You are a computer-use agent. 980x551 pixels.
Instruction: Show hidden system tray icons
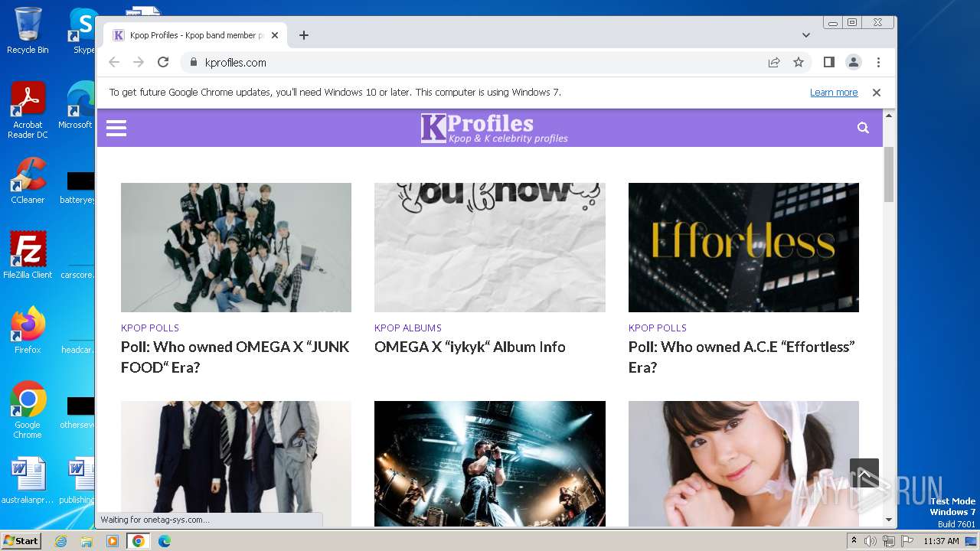point(854,541)
